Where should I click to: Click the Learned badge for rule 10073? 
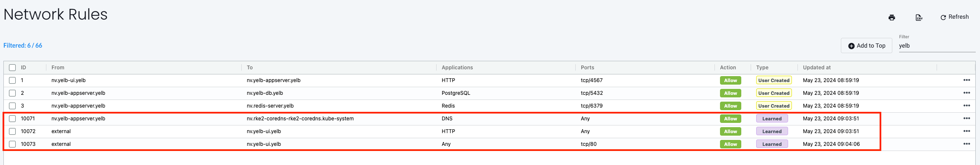772,144
